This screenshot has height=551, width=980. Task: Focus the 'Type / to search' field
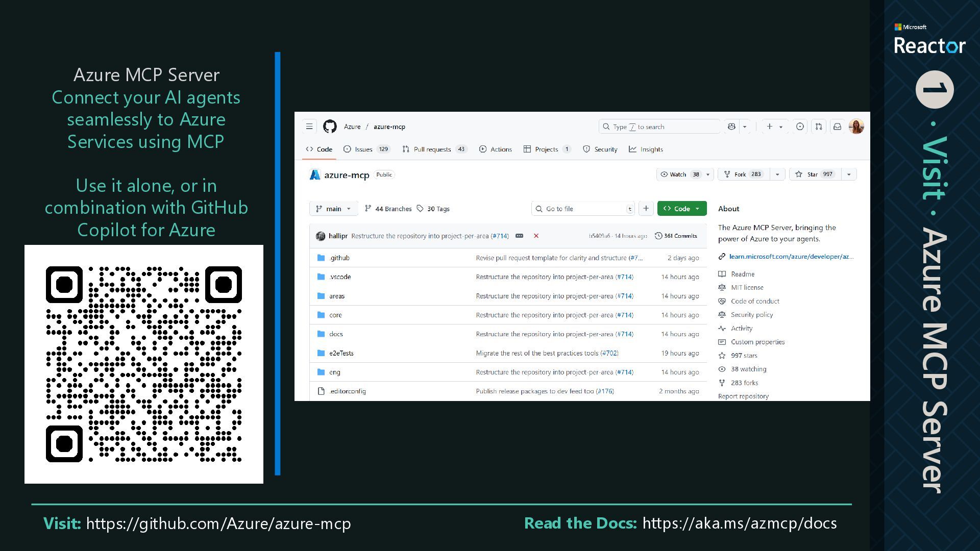pyautogui.click(x=659, y=127)
